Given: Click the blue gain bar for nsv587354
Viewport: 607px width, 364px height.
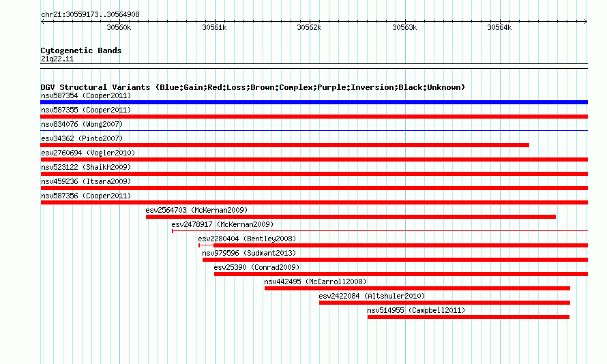Looking at the screenshot, I should point(314,102).
